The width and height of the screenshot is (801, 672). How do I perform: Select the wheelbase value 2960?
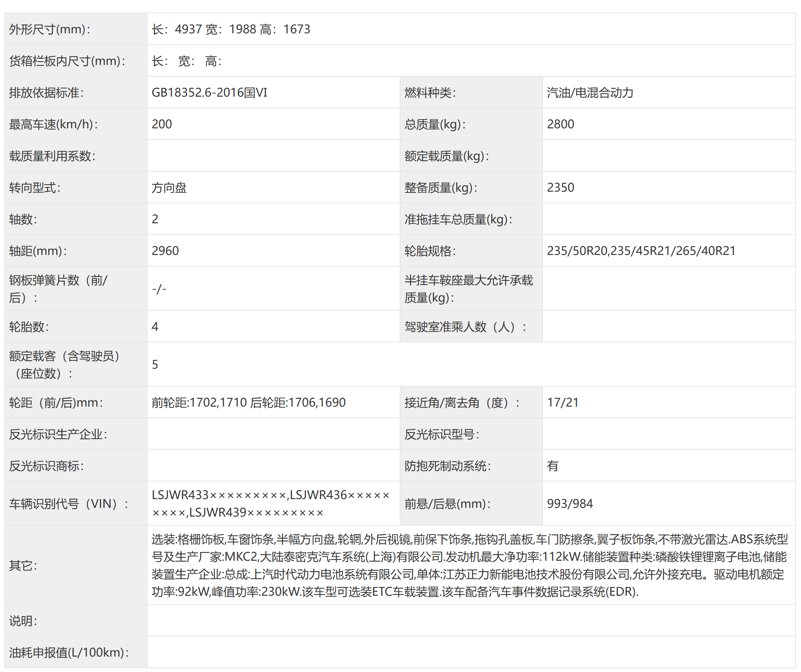click(165, 251)
